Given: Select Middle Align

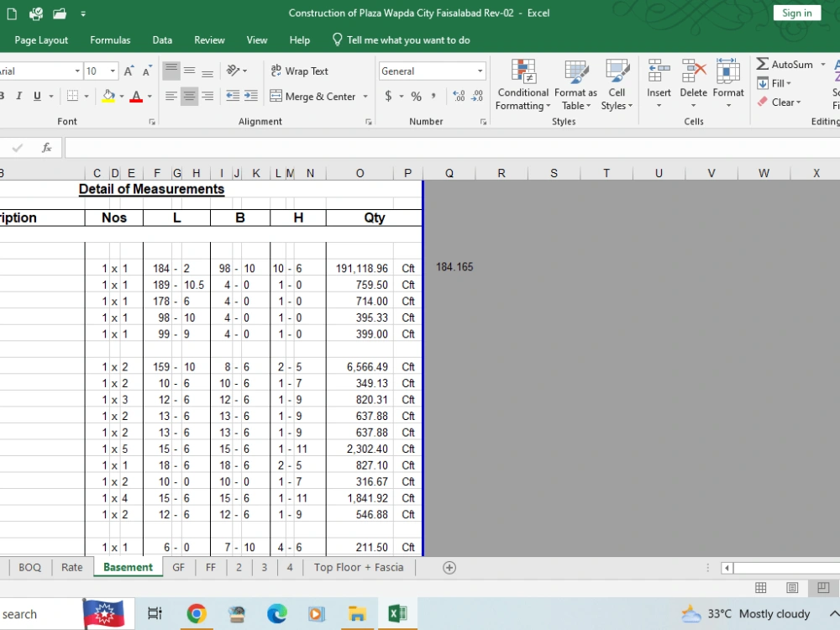Looking at the screenshot, I should [190, 71].
